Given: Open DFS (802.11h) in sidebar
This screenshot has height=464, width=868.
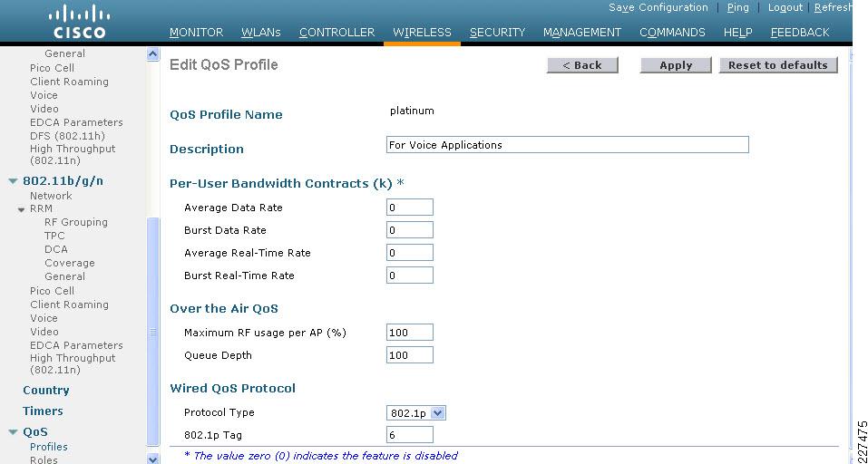Looking at the screenshot, I should (67, 136).
